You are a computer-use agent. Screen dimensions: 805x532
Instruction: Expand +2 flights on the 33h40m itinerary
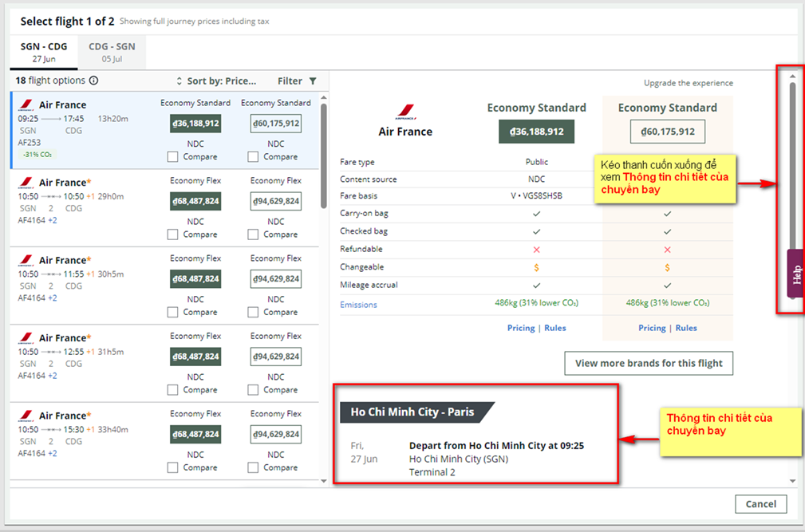click(x=53, y=454)
